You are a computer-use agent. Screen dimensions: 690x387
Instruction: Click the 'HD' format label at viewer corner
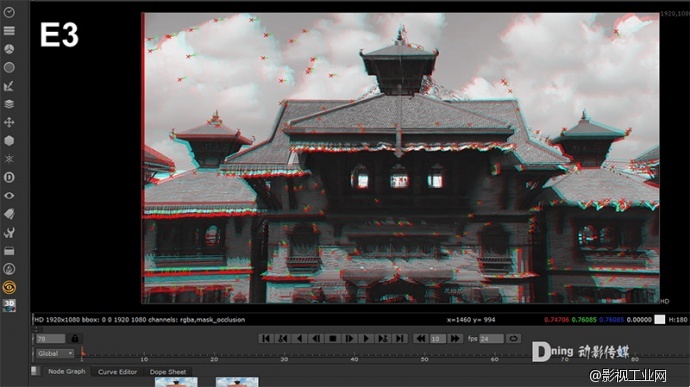[664, 301]
